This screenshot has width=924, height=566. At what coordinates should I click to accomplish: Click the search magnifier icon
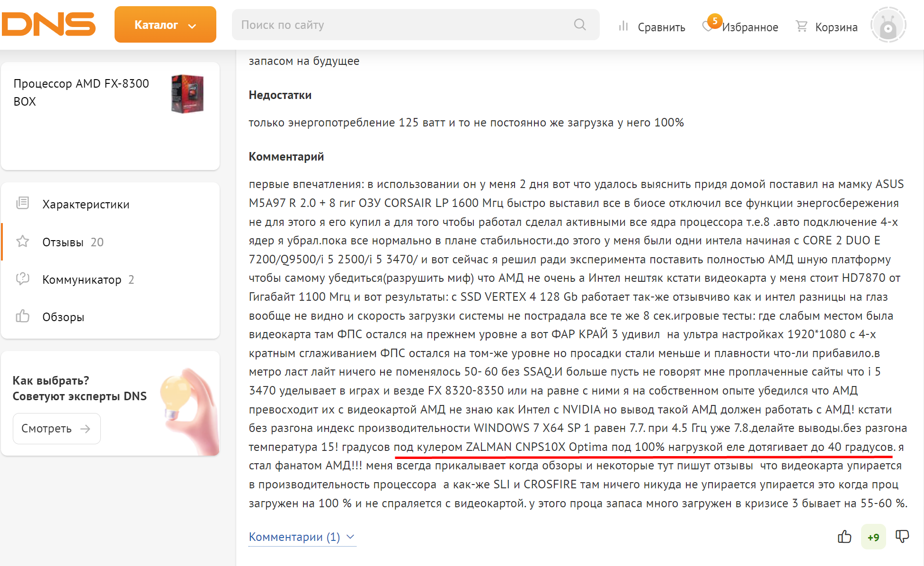click(580, 25)
